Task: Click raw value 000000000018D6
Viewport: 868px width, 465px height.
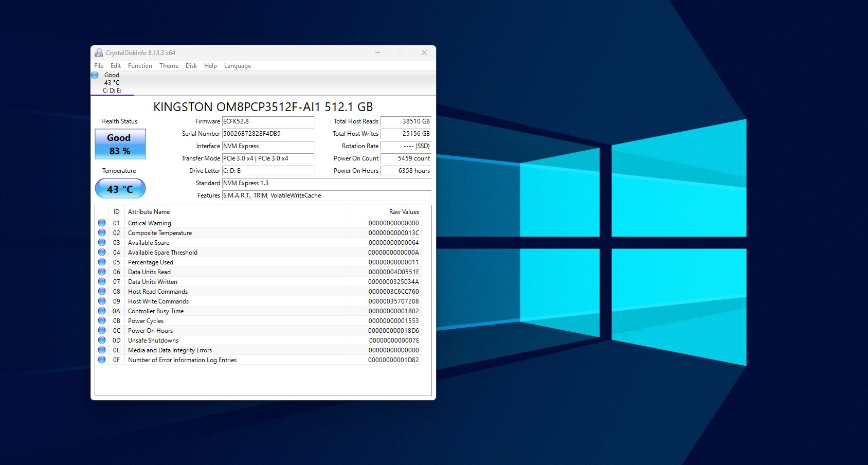Action: tap(393, 331)
